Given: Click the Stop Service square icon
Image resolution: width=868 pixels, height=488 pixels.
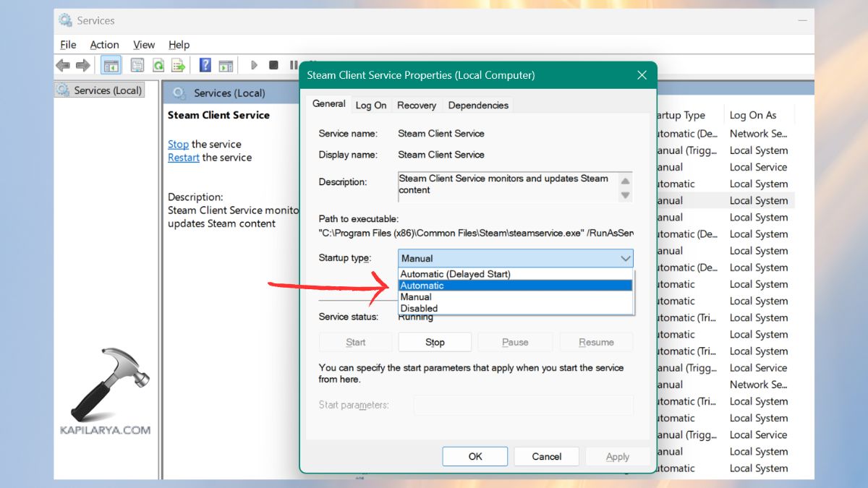Looking at the screenshot, I should (273, 66).
